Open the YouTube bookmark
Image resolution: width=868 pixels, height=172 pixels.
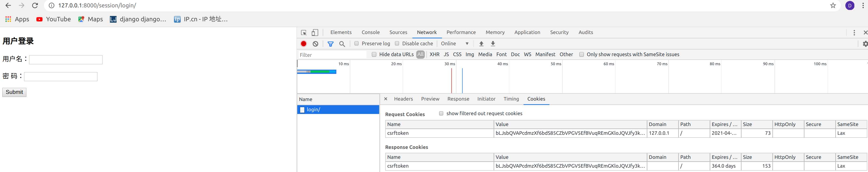click(x=54, y=19)
